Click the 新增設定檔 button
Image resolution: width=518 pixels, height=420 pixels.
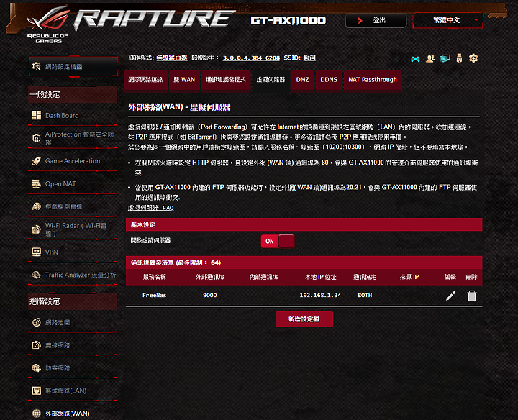point(304,319)
